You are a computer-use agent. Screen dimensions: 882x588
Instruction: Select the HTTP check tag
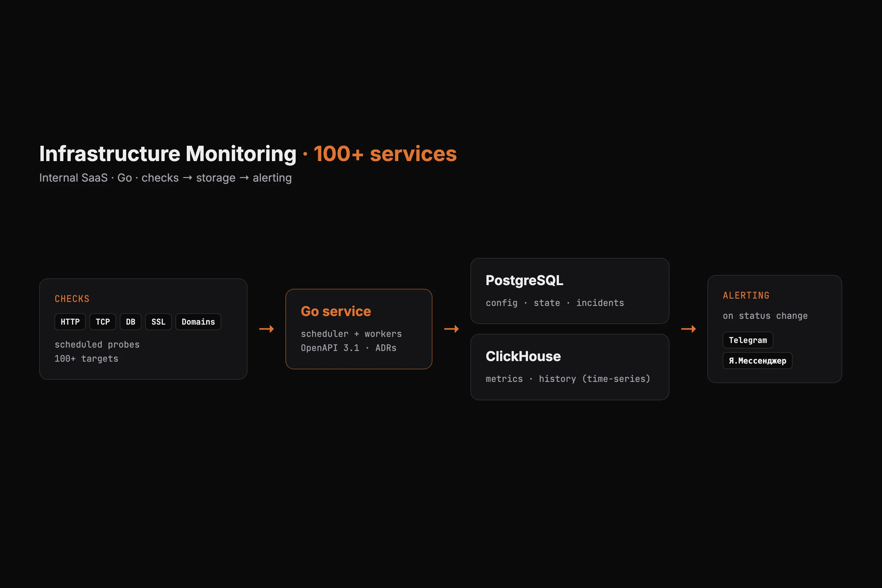[70, 322]
